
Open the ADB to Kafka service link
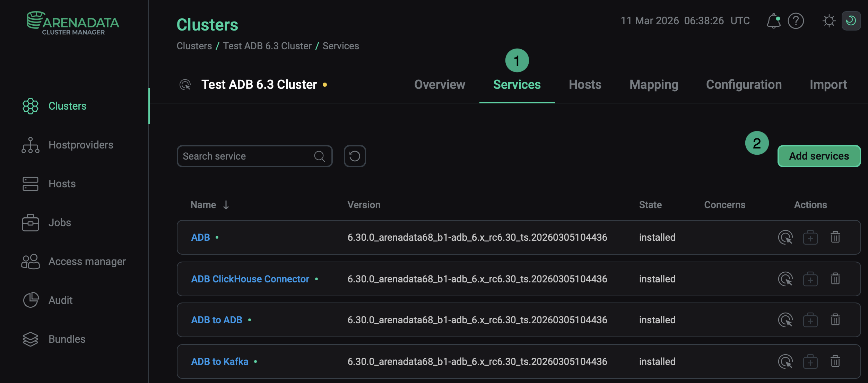click(x=219, y=361)
